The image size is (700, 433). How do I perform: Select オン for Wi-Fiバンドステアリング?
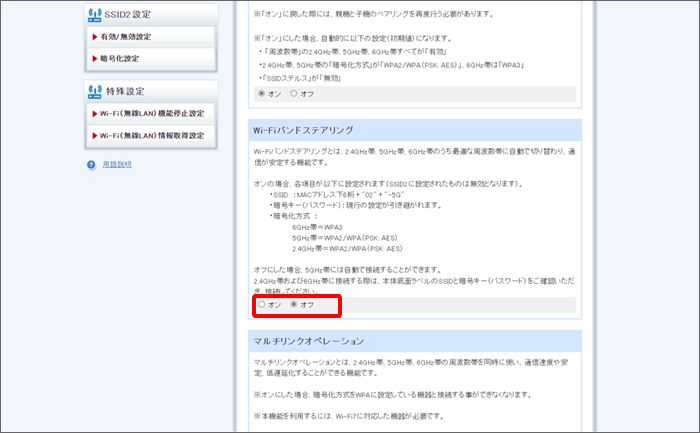click(262, 304)
